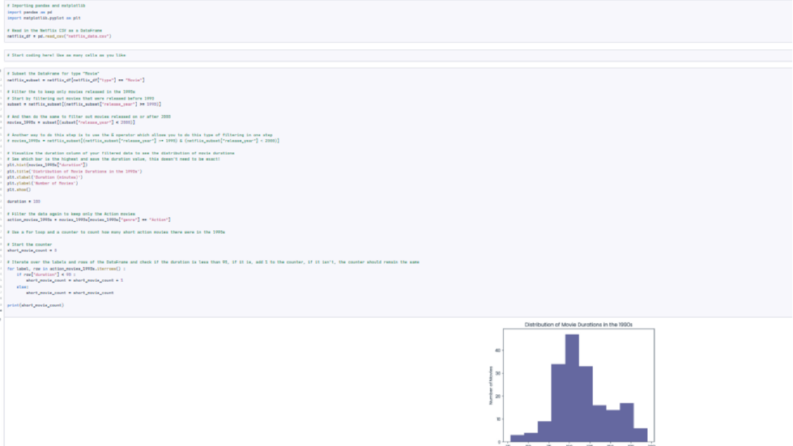Click the 'short_movie_count + 1' increment line
793x446 pixels.
tap(74, 280)
